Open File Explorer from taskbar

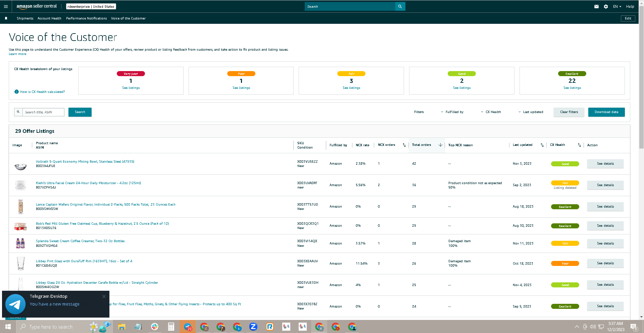[x=121, y=327]
